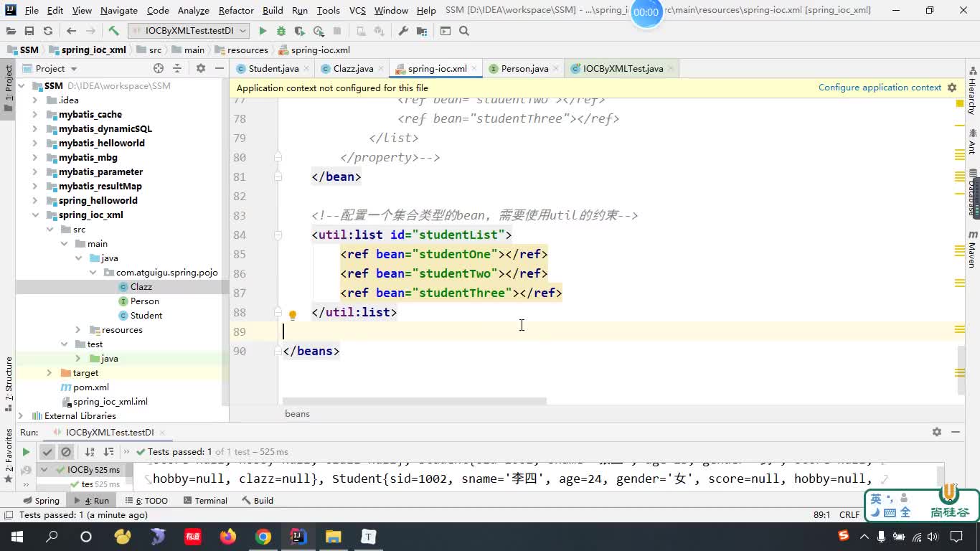The image size is (980, 551).
Task: Open the VCS menu
Action: coord(357,11)
